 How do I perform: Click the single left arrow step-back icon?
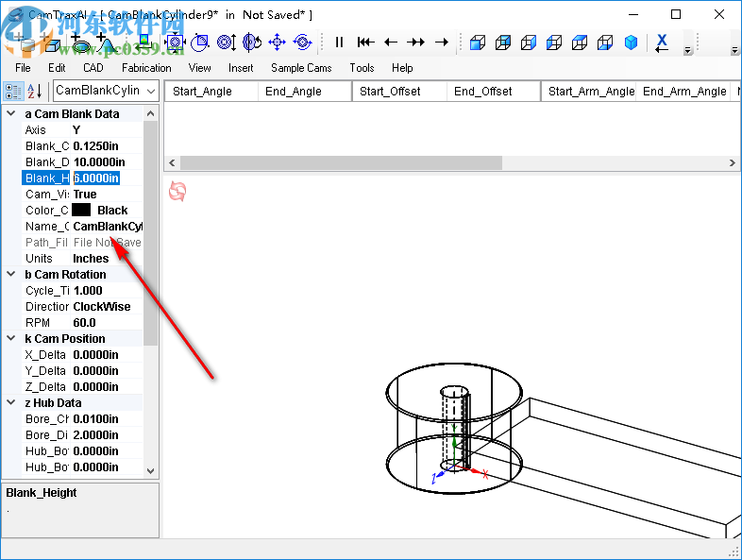391,42
